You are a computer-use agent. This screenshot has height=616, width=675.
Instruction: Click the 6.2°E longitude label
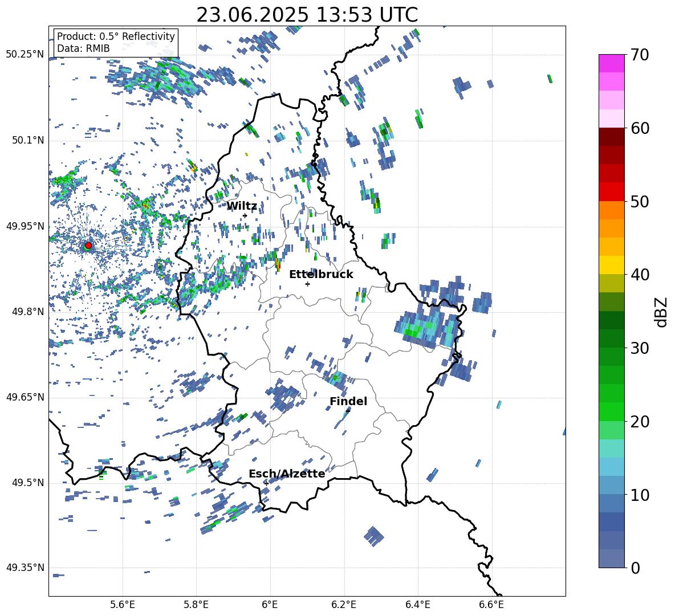tap(344, 605)
